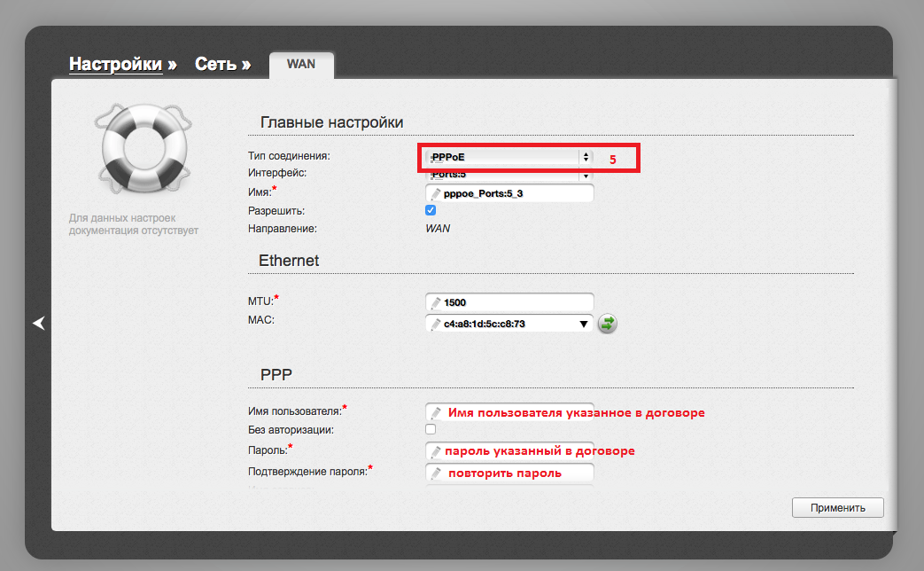Go to Сеть in the breadcrumb

pyautogui.click(x=215, y=65)
